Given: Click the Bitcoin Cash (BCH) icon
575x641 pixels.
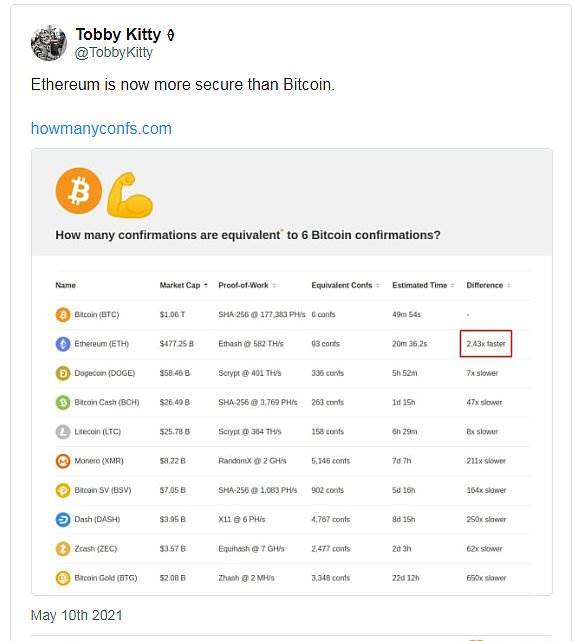Looking at the screenshot, I should (63, 403).
